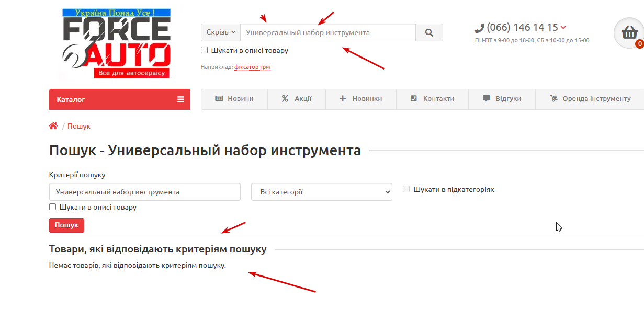Viewport: 644px width, 310px height.
Task: Click phone number (066) 146 14 15
Action: (522, 28)
